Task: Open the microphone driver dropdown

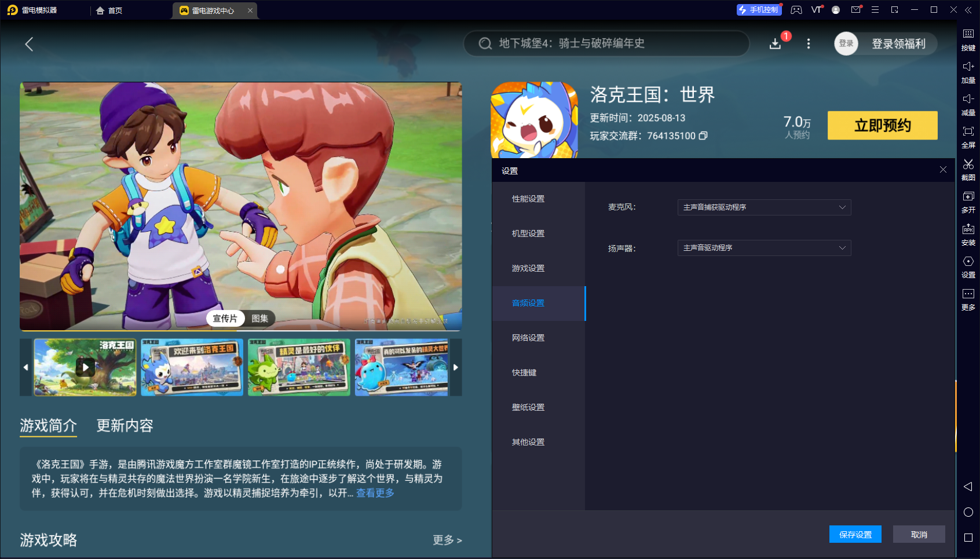Action: tap(765, 207)
